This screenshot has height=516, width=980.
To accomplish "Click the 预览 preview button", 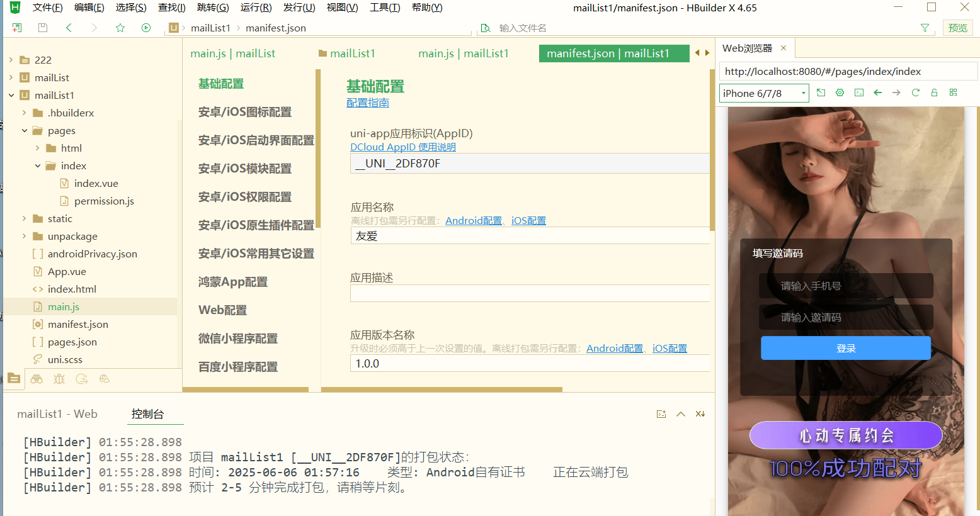I will (958, 28).
